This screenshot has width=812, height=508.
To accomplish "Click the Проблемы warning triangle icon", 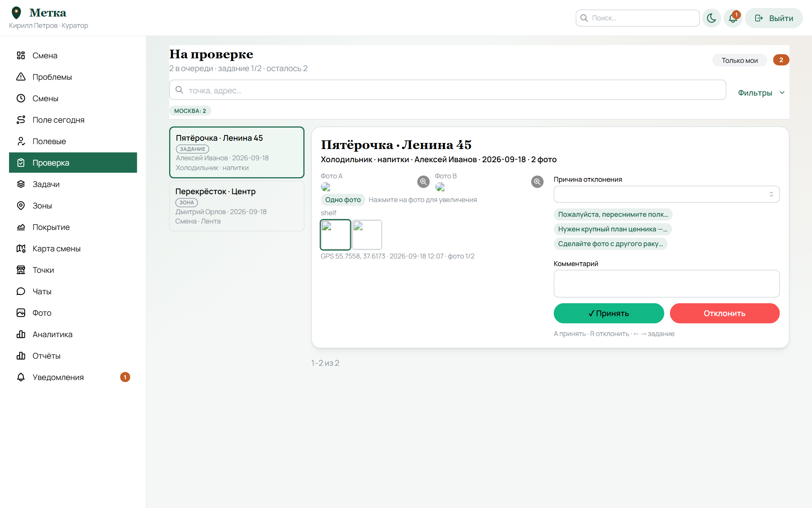I will tap(21, 77).
